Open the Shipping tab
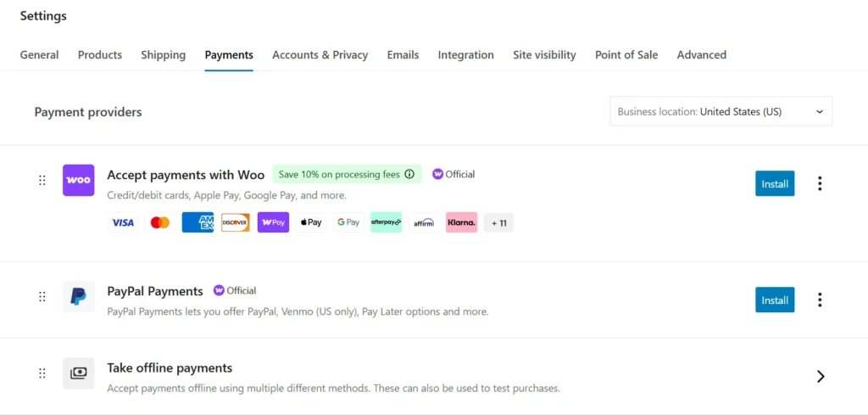This screenshot has width=868, height=415. click(x=164, y=55)
